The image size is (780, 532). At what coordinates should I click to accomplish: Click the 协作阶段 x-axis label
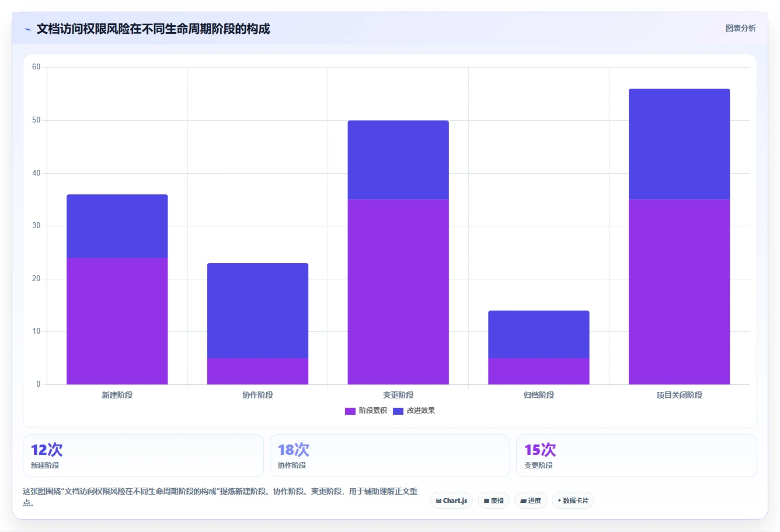(x=257, y=395)
